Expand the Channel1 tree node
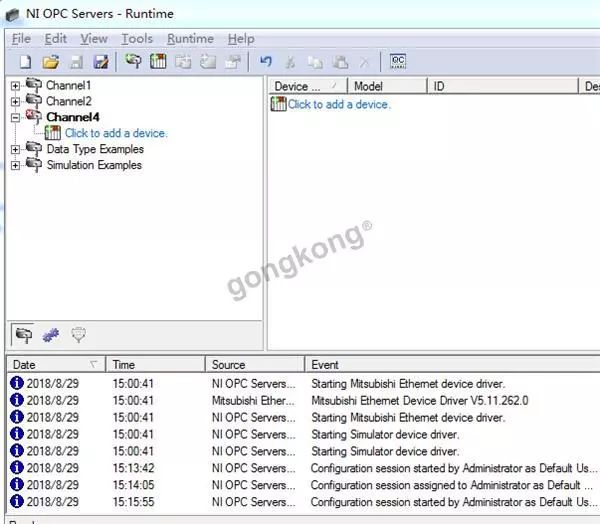 point(15,86)
